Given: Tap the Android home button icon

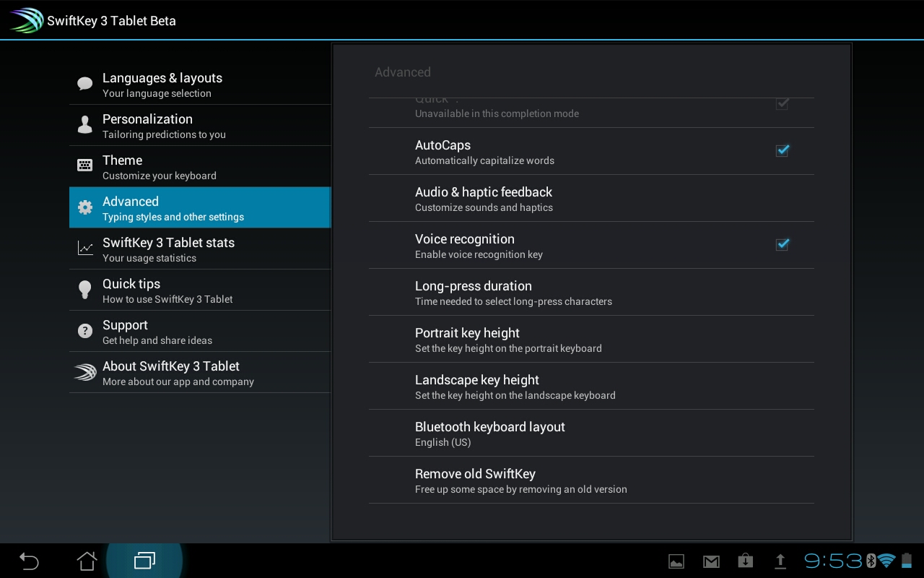Looking at the screenshot, I should click(x=87, y=561).
